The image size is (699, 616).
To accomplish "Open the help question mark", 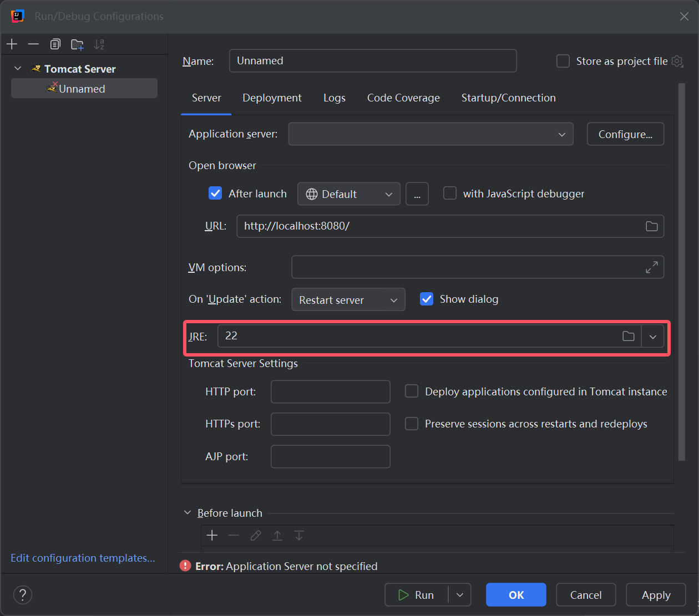I will click(x=23, y=595).
